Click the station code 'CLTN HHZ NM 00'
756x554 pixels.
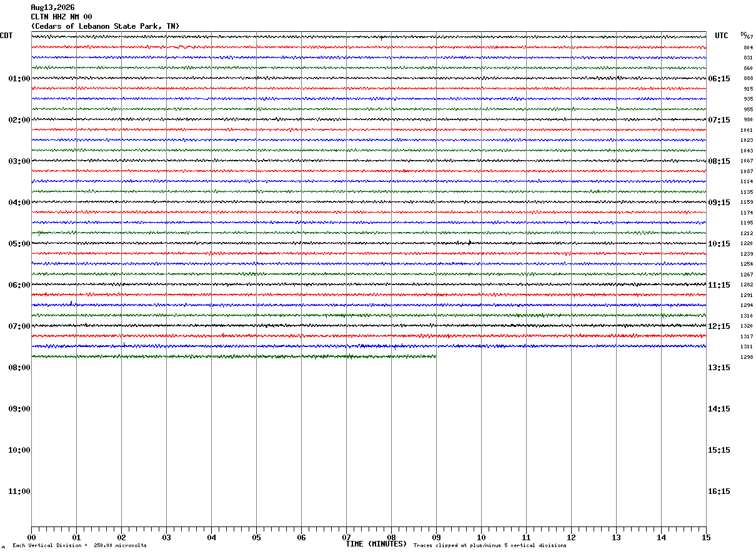pos(61,17)
